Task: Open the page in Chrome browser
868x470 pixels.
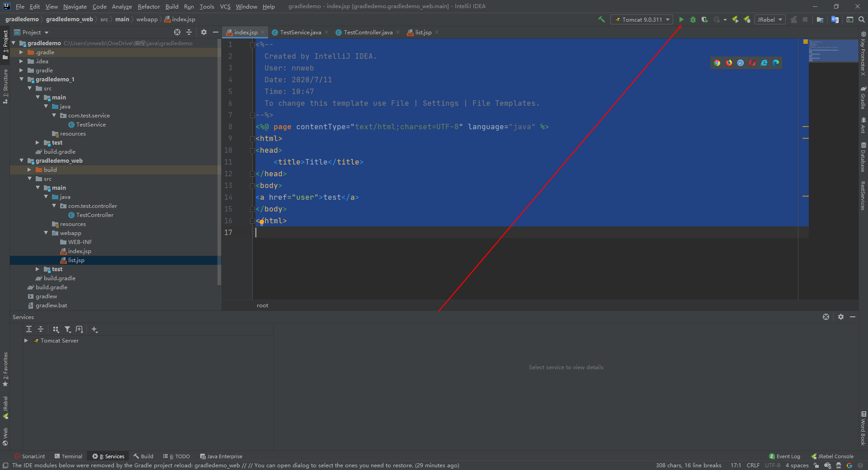Action: point(717,63)
